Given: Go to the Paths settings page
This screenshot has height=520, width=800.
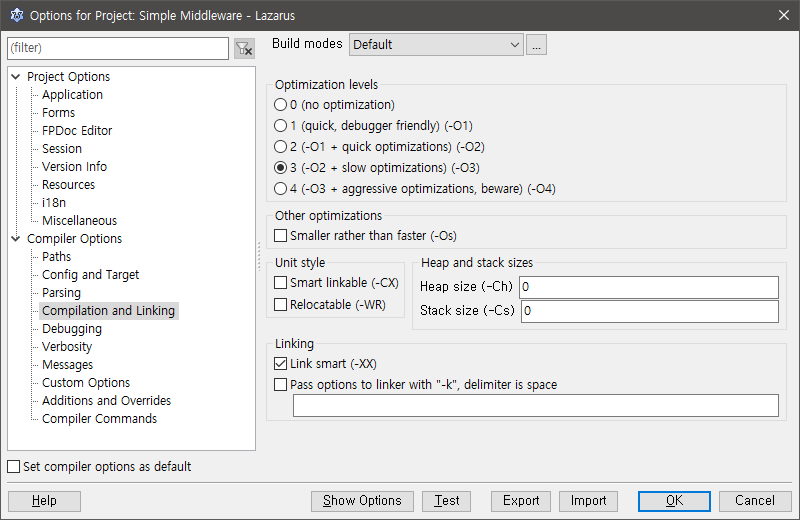Looking at the screenshot, I should (56, 257).
